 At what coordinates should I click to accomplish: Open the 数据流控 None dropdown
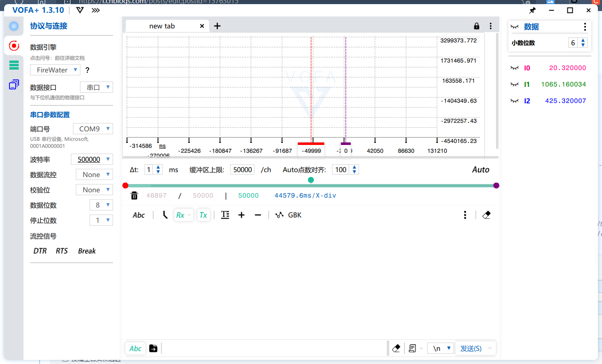click(x=94, y=175)
